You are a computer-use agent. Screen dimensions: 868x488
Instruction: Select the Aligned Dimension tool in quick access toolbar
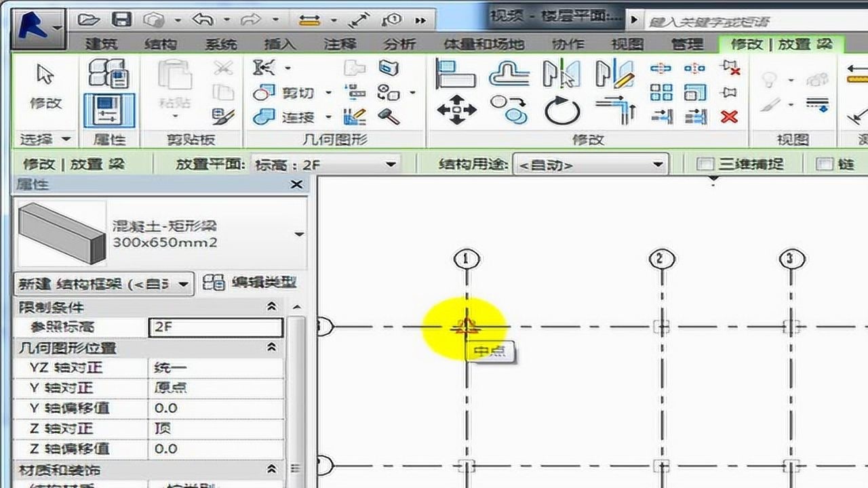(x=360, y=20)
